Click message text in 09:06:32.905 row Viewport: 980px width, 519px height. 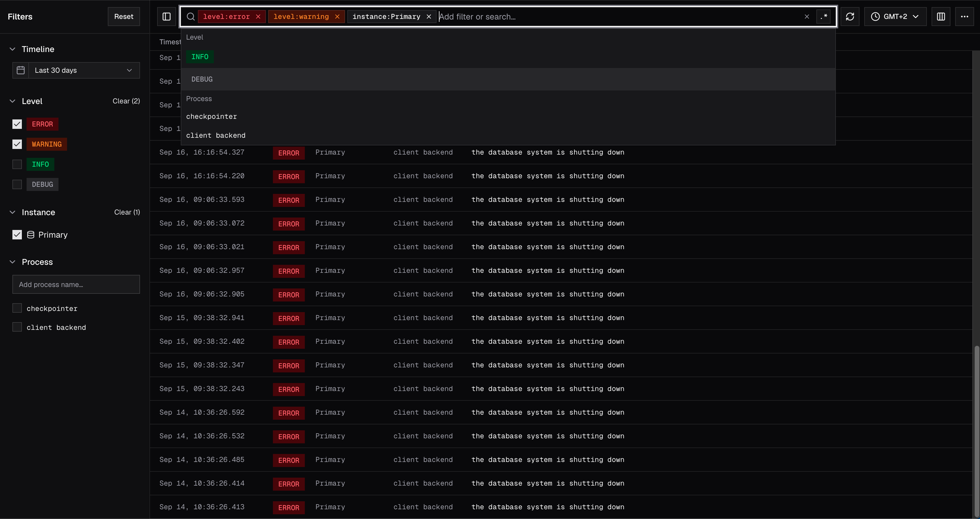548,294
